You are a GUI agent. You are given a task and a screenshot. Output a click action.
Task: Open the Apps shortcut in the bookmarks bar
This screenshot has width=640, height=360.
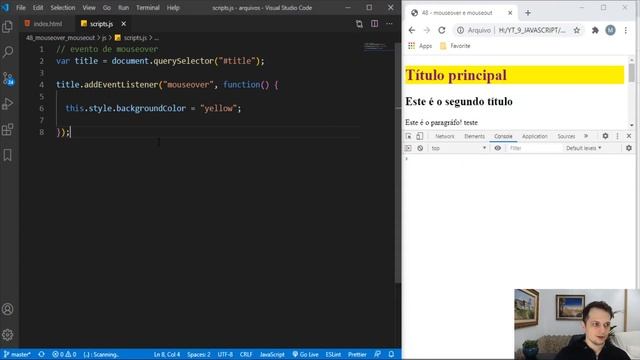point(420,46)
